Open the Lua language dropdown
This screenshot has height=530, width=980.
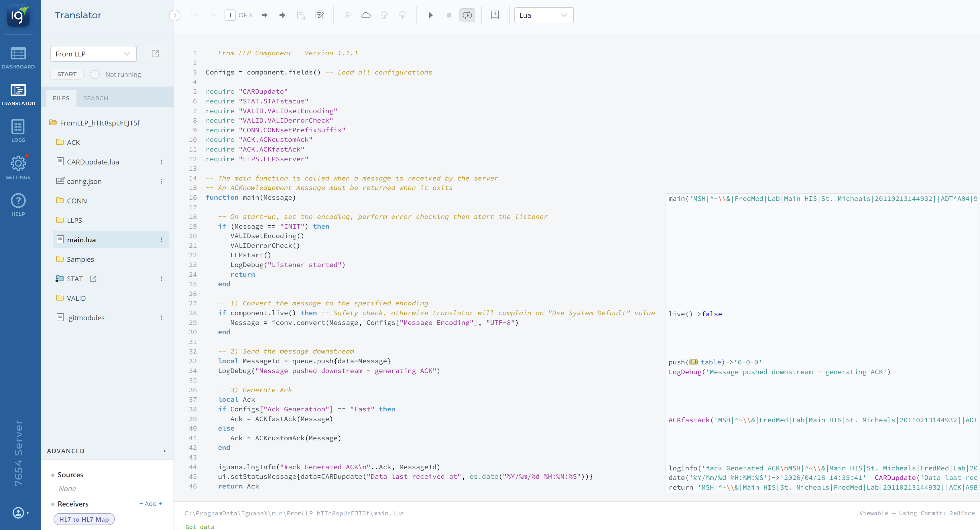(x=544, y=15)
